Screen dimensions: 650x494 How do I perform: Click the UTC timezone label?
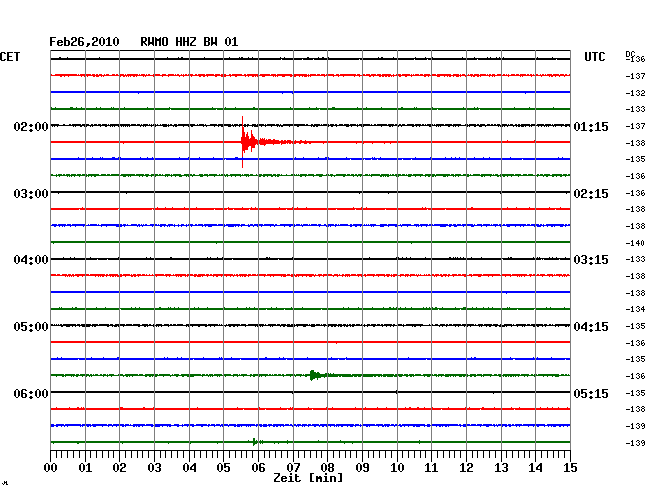594,57
